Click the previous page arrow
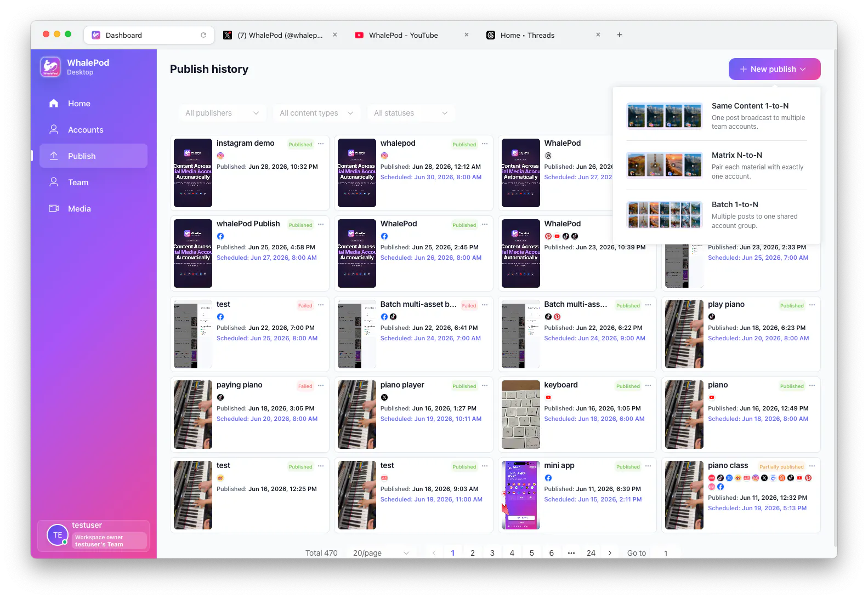Viewport: 868px width, 599px height. [x=434, y=553]
